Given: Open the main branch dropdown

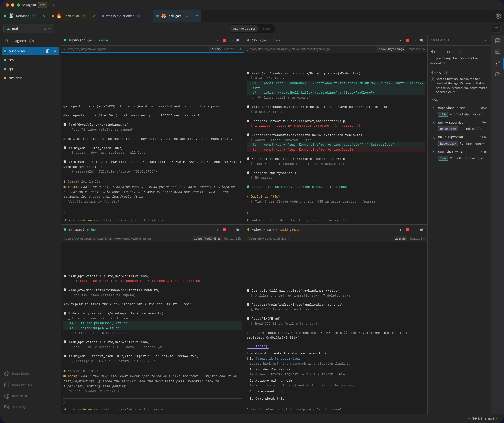Looking at the screenshot, I should pyautogui.click(x=28, y=29).
